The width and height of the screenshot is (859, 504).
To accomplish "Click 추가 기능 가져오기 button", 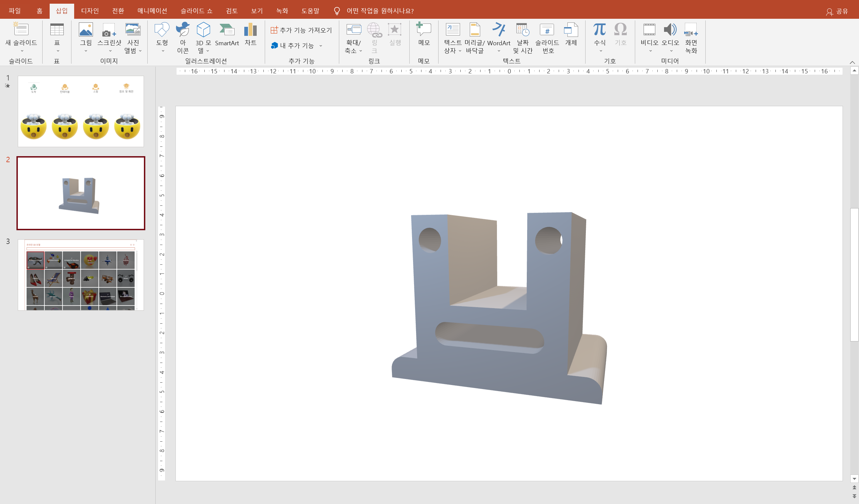I will point(301,30).
